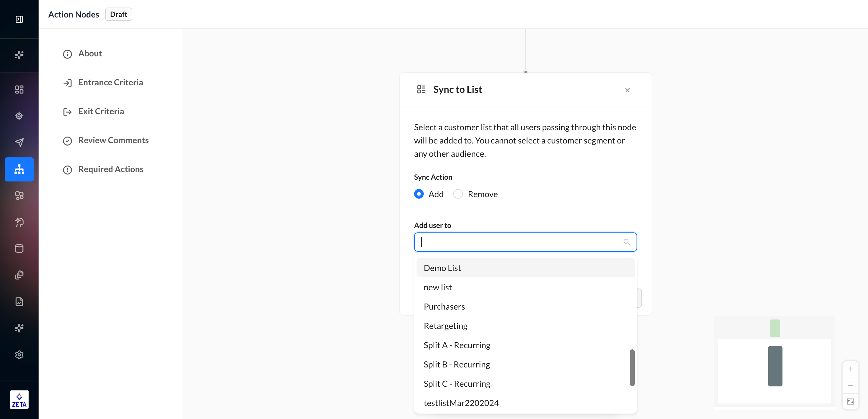Click the target audience icon in sidebar
The width and height of the screenshot is (868, 419).
click(x=19, y=116)
